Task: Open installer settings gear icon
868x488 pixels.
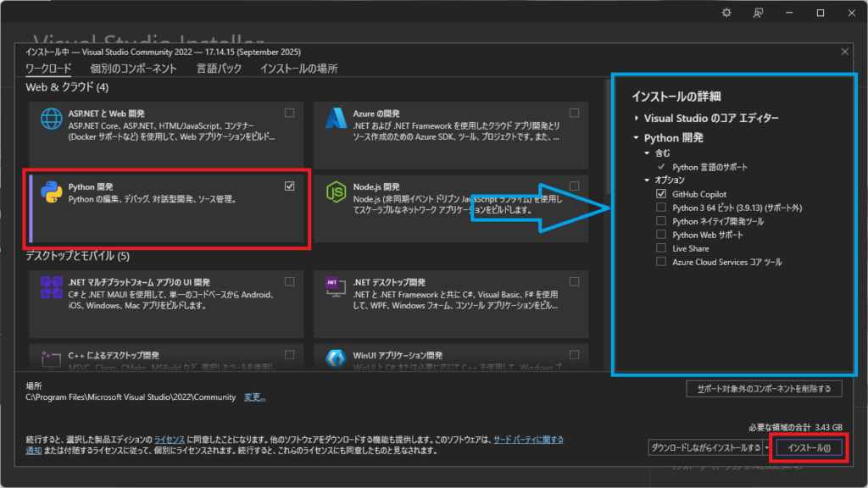Action: point(726,13)
